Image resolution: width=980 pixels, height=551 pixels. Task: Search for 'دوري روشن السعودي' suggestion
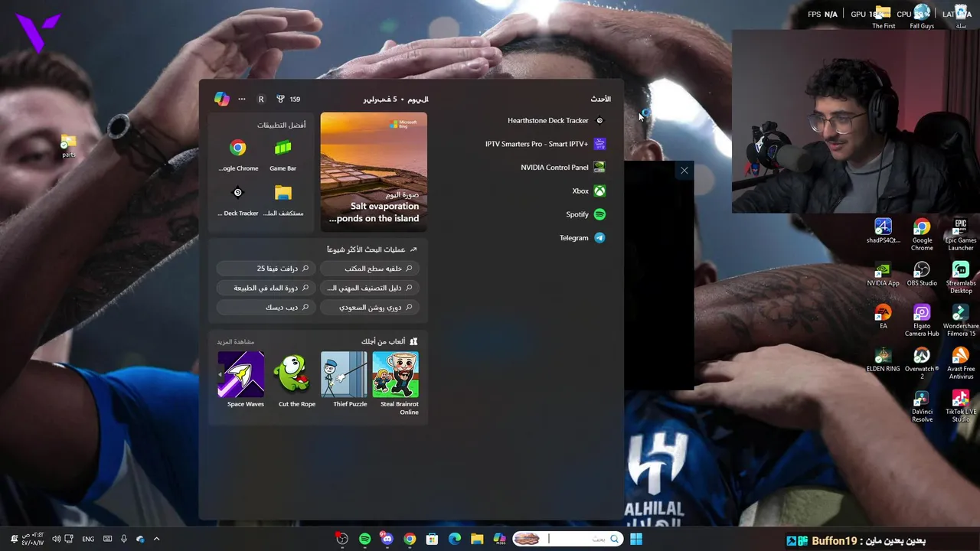coord(370,307)
